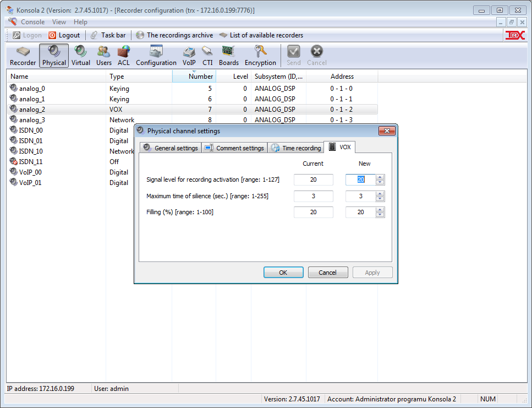Open the ACL firewall section
The width and height of the screenshot is (532, 408).
coord(123,56)
